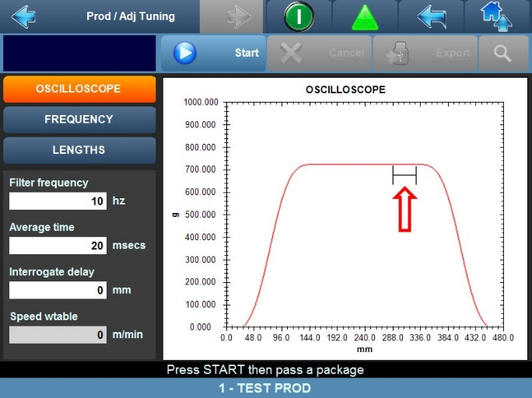
Task: Click the 'msecs' unit label
Action: [129, 246]
